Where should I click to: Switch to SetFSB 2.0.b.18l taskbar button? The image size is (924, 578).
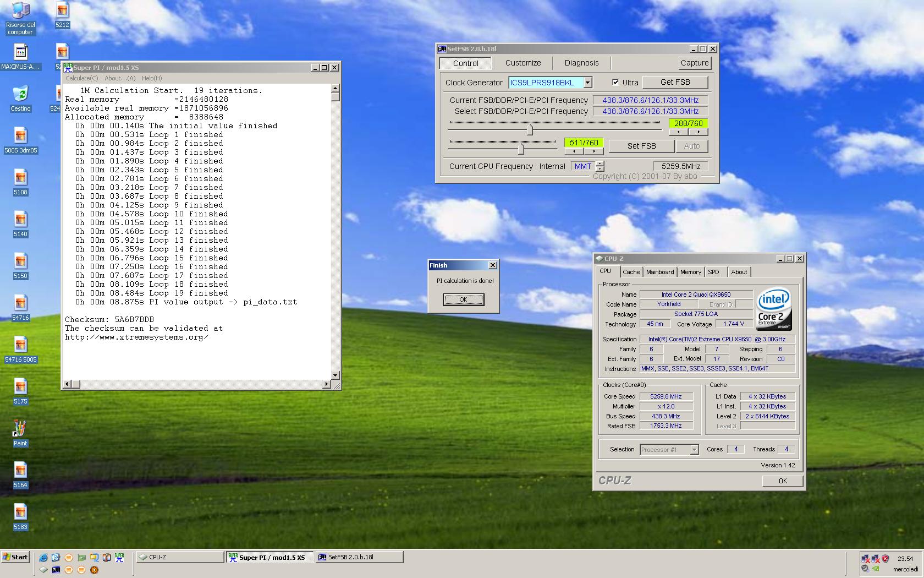point(359,557)
